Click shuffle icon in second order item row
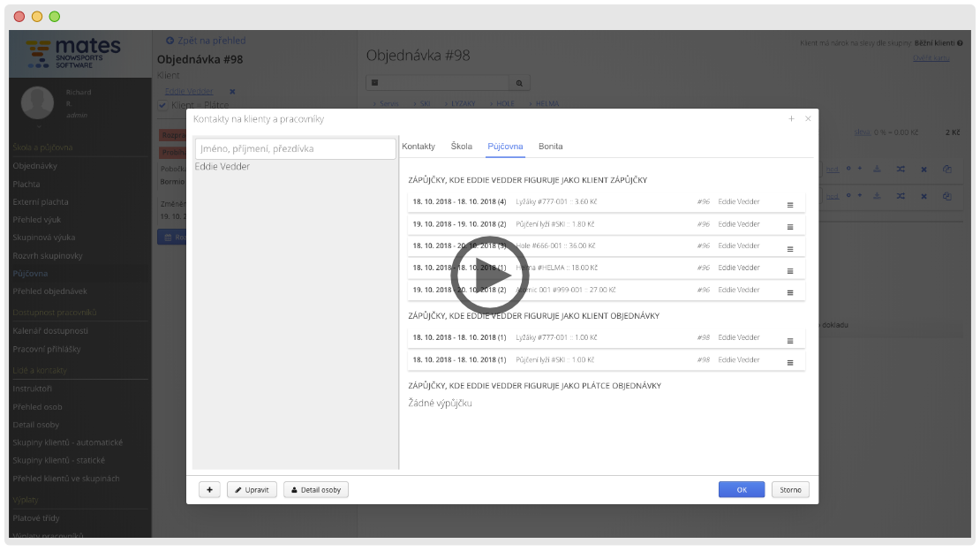Image resolution: width=980 pixels, height=551 pixels. pos(901,196)
